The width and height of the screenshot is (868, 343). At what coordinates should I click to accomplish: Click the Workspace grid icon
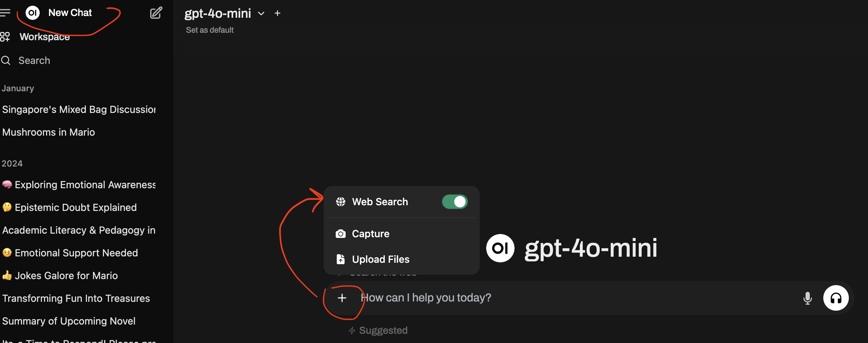pos(5,37)
